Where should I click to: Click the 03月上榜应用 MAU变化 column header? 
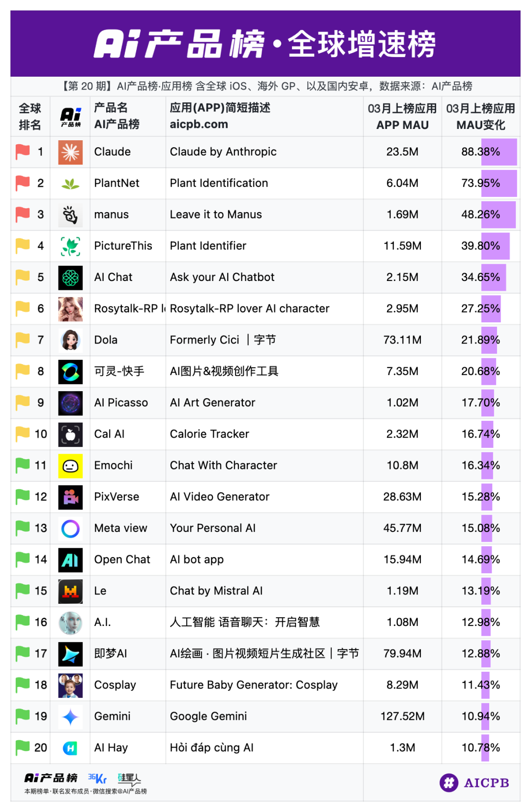(480, 117)
